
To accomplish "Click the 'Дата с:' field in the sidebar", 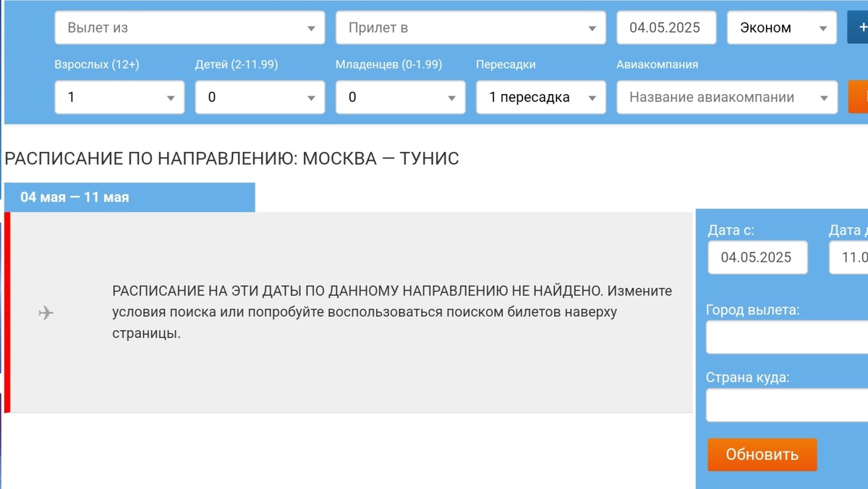I will pos(757,257).
